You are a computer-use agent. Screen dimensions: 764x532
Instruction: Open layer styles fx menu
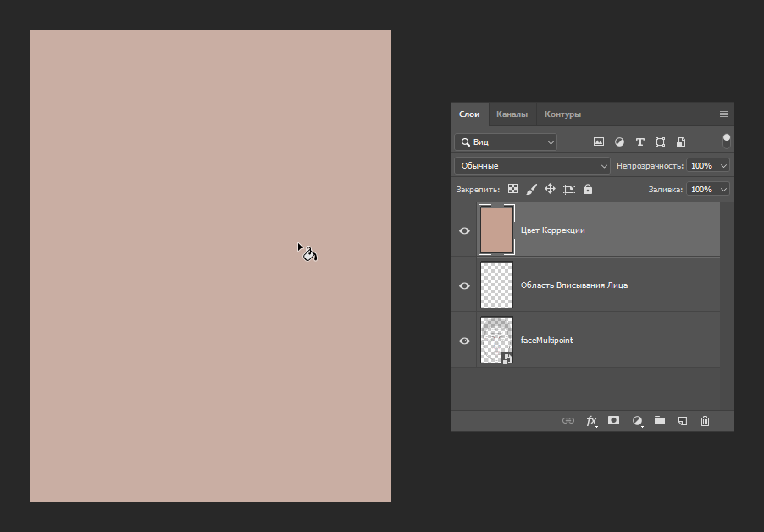[x=591, y=421]
